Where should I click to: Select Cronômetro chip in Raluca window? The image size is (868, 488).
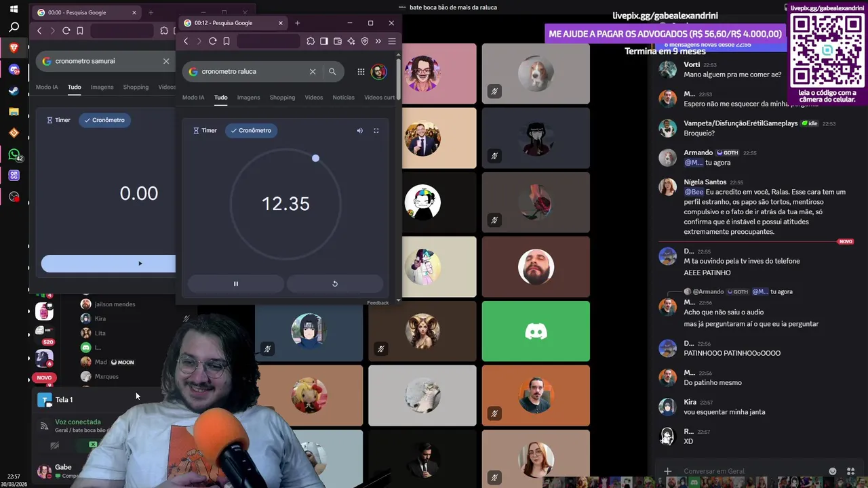coord(251,131)
